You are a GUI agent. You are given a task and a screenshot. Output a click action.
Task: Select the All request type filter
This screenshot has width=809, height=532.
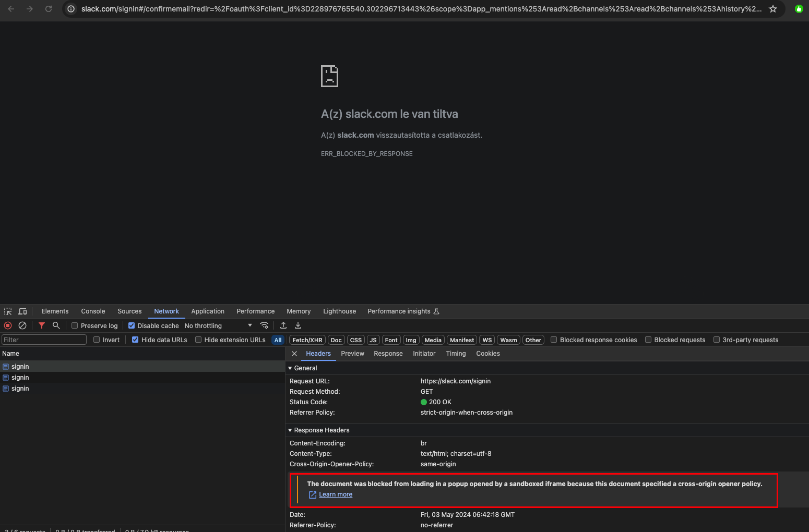[x=278, y=340]
